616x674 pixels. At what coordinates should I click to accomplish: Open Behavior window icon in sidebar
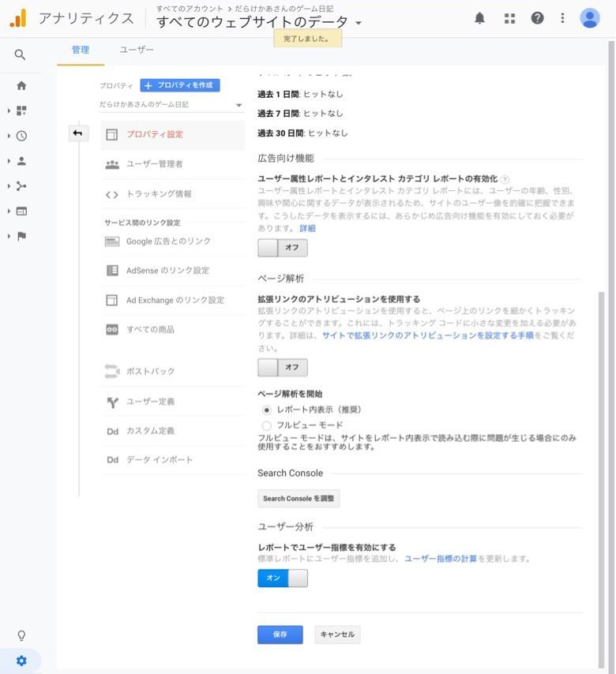(x=21, y=211)
